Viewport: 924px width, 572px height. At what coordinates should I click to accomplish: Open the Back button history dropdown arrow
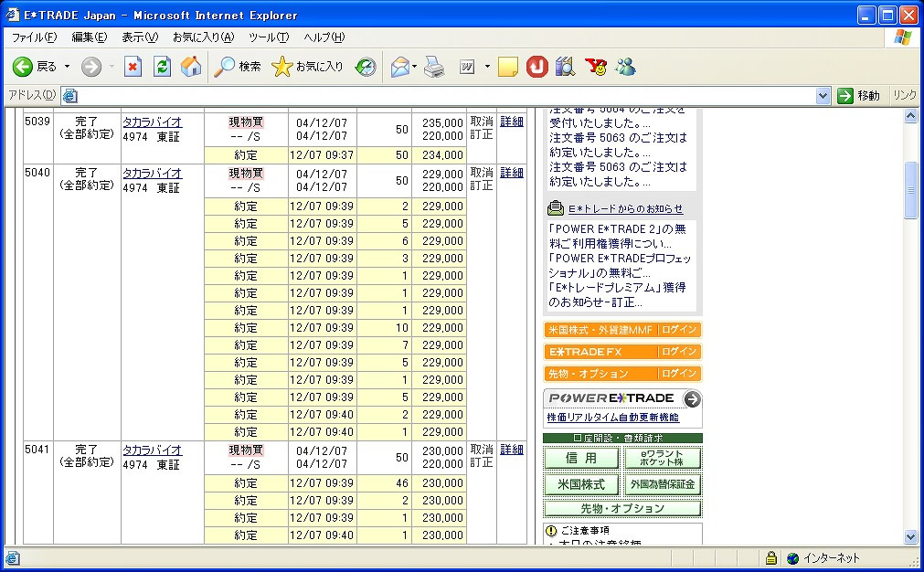tap(67, 67)
